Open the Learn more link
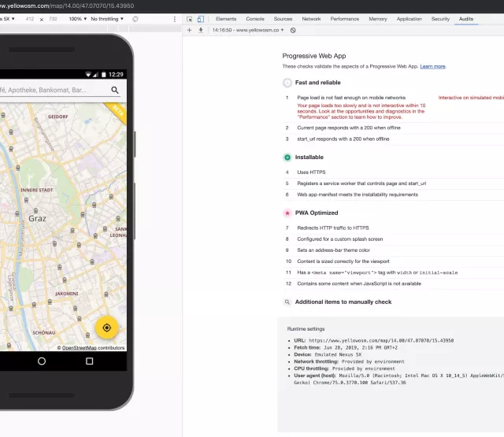504x437 pixels. click(x=432, y=67)
